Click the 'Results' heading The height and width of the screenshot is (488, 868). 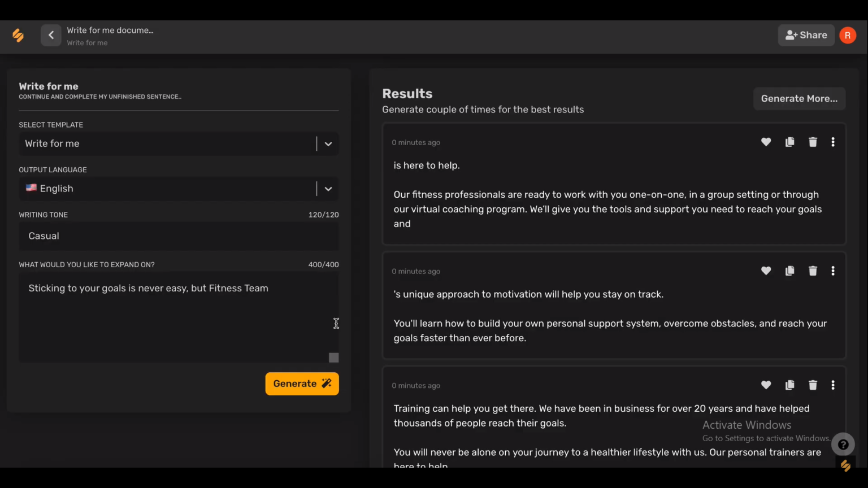[407, 94]
